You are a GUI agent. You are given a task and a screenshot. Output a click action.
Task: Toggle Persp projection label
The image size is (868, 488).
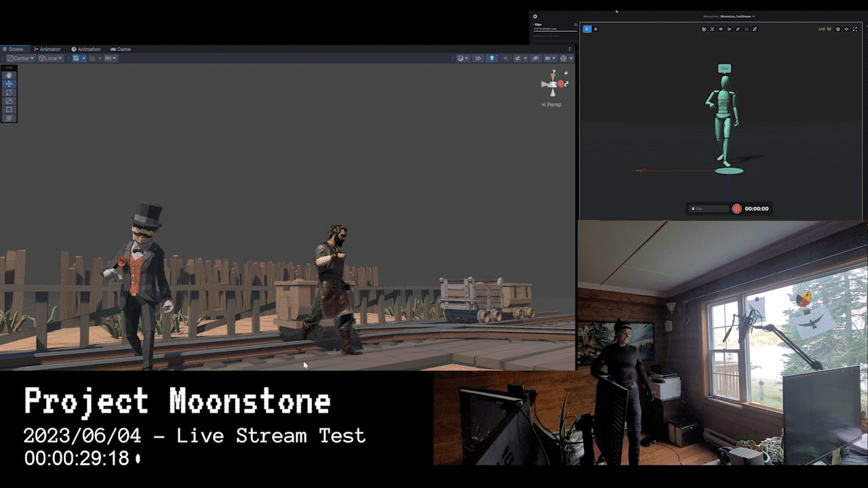click(552, 104)
